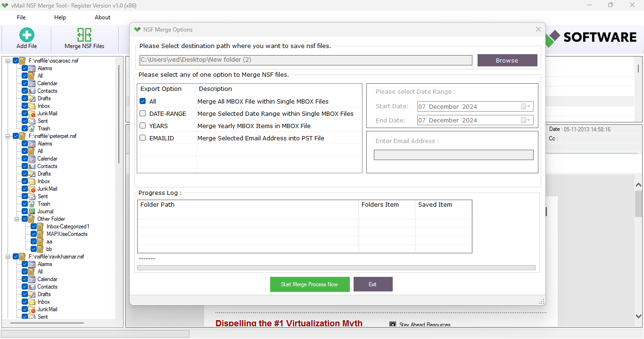Enable the DATE-RANGE export option
644x339 pixels.
142,113
